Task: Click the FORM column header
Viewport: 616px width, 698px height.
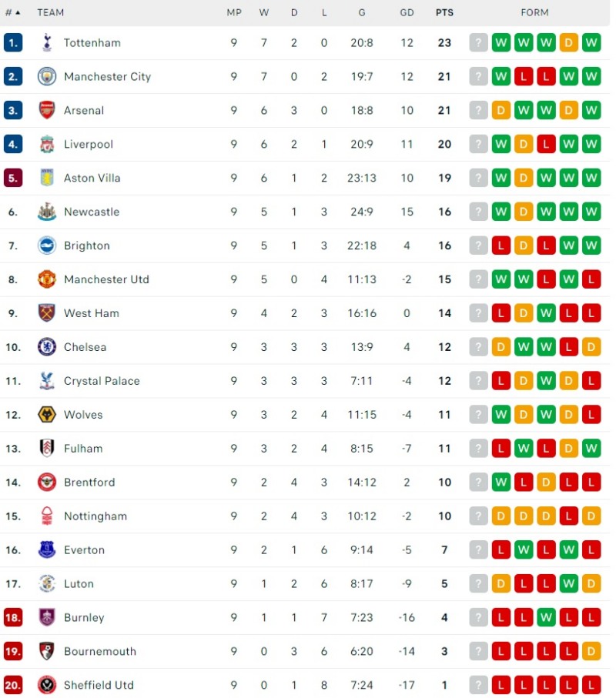Action: tap(534, 12)
